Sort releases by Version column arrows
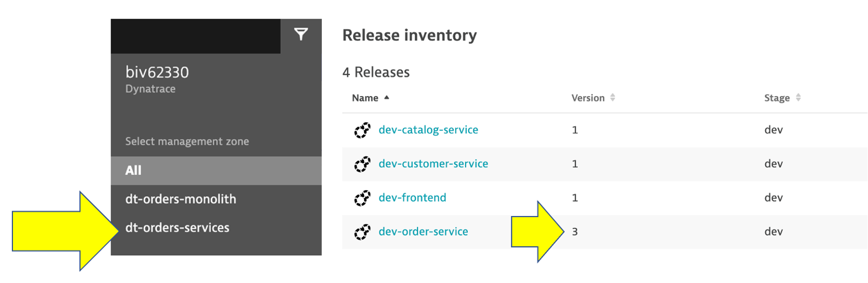 click(613, 98)
